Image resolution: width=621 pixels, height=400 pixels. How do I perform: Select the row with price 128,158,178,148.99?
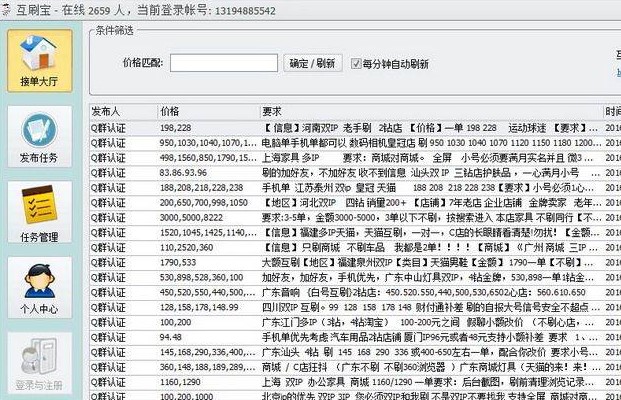[x=355, y=307]
